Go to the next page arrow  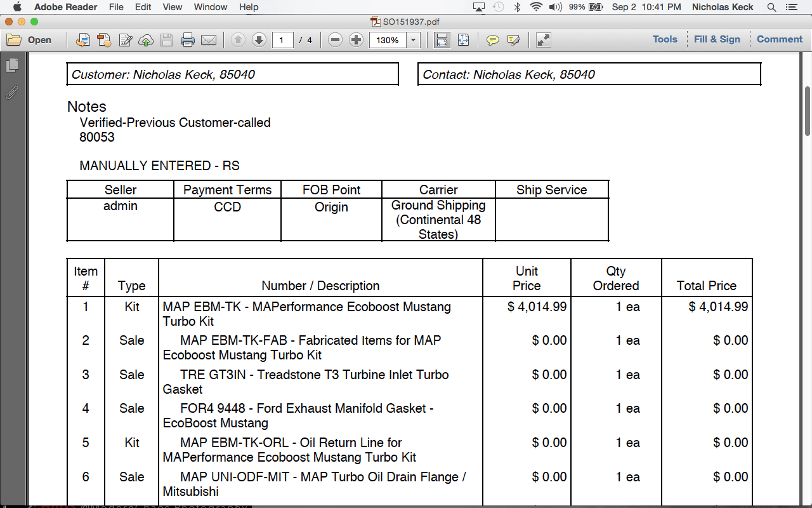tap(259, 40)
